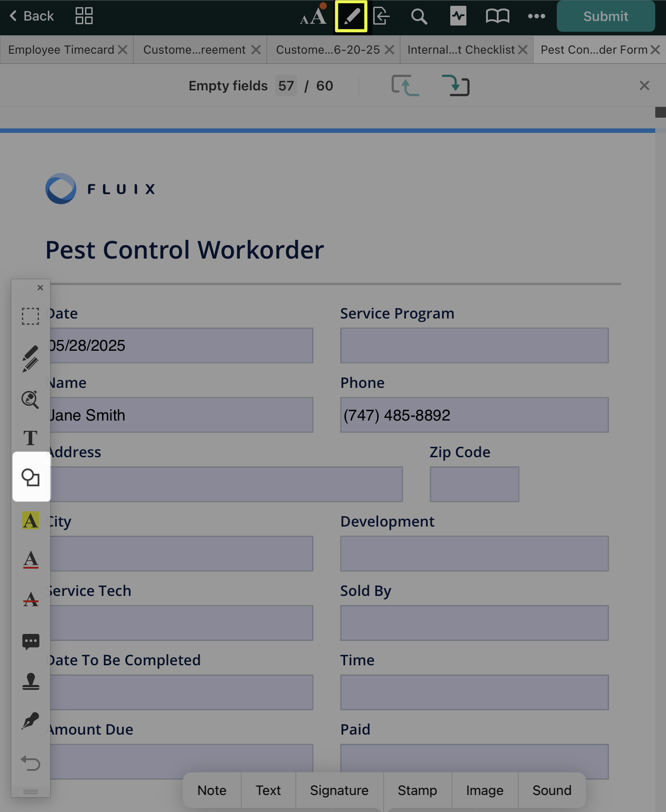Screen dimensions: 666x812
Task: Switch to the Employee Timecard tab
Action: pyautogui.click(x=61, y=50)
